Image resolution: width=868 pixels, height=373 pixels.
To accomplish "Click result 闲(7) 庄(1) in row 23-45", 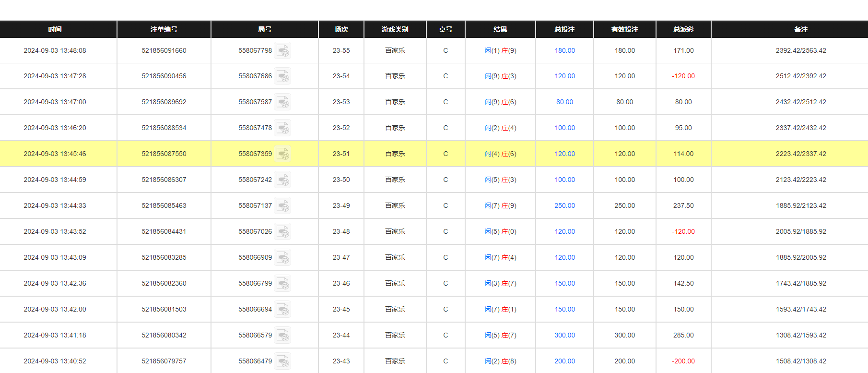I will tap(500, 309).
